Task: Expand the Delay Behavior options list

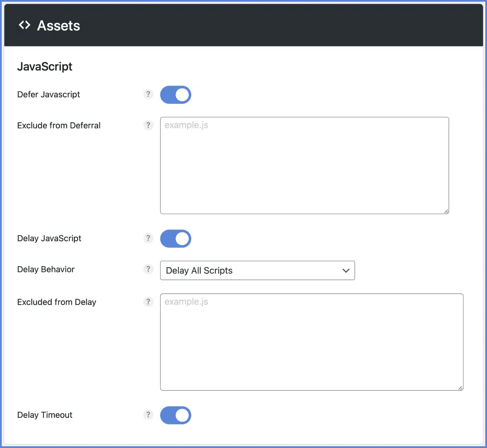Action: point(257,270)
